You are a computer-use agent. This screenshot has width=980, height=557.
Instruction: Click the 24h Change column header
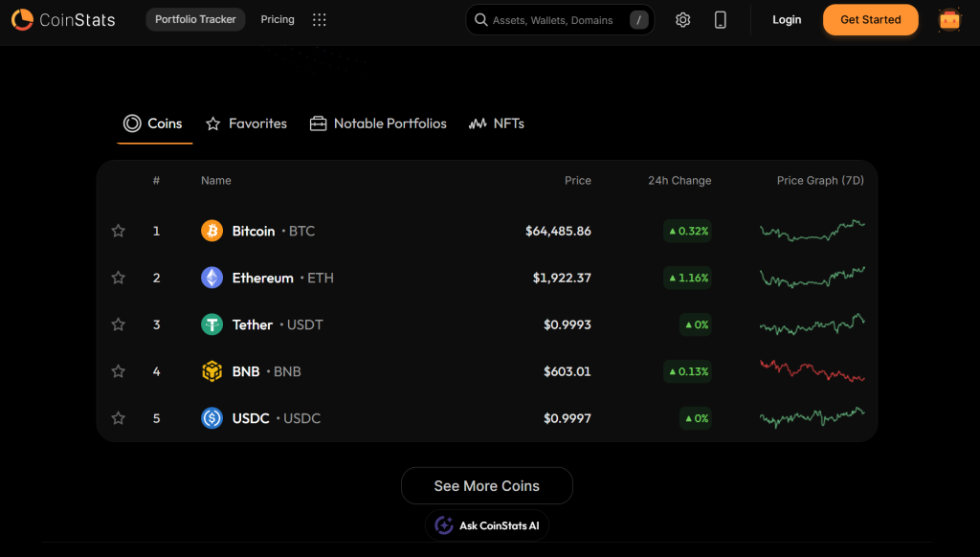679,181
